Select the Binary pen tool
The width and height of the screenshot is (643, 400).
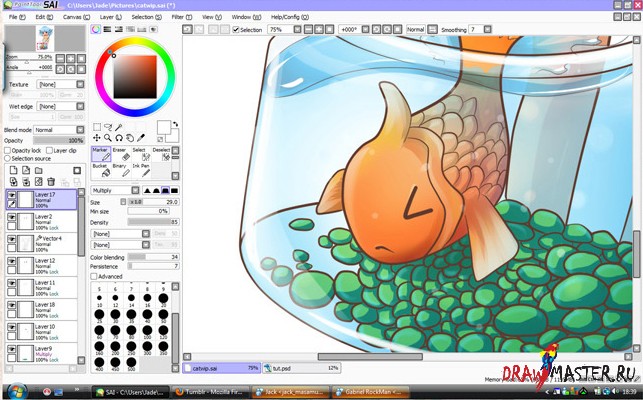tap(121, 171)
